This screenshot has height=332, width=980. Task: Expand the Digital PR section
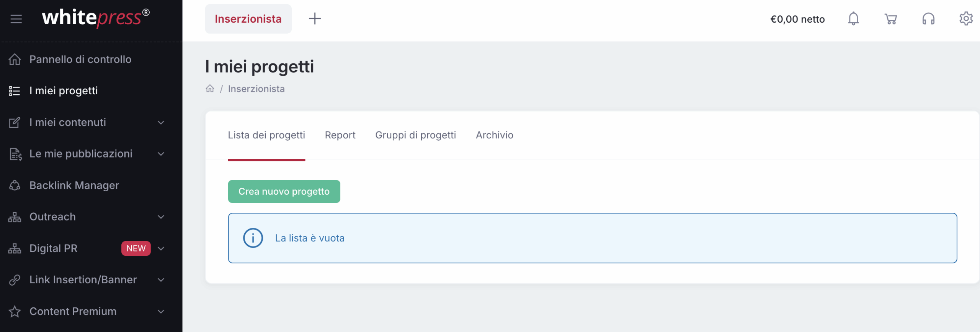(161, 248)
